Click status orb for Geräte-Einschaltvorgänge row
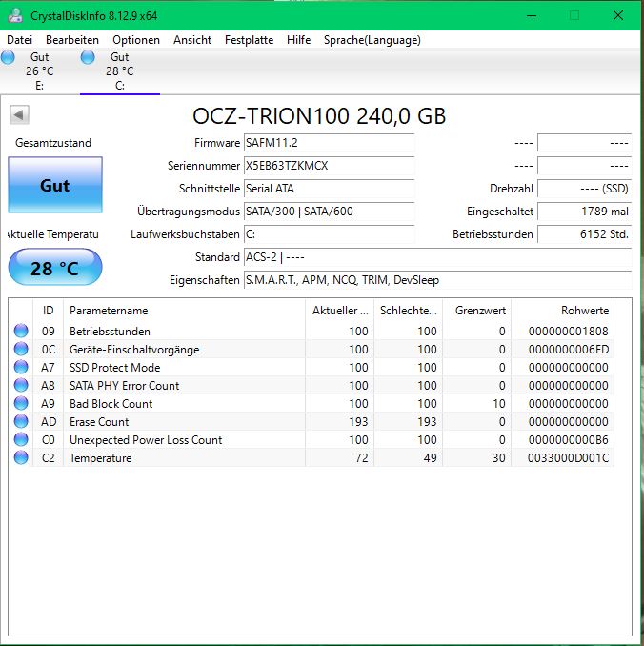644x646 pixels. click(x=21, y=349)
